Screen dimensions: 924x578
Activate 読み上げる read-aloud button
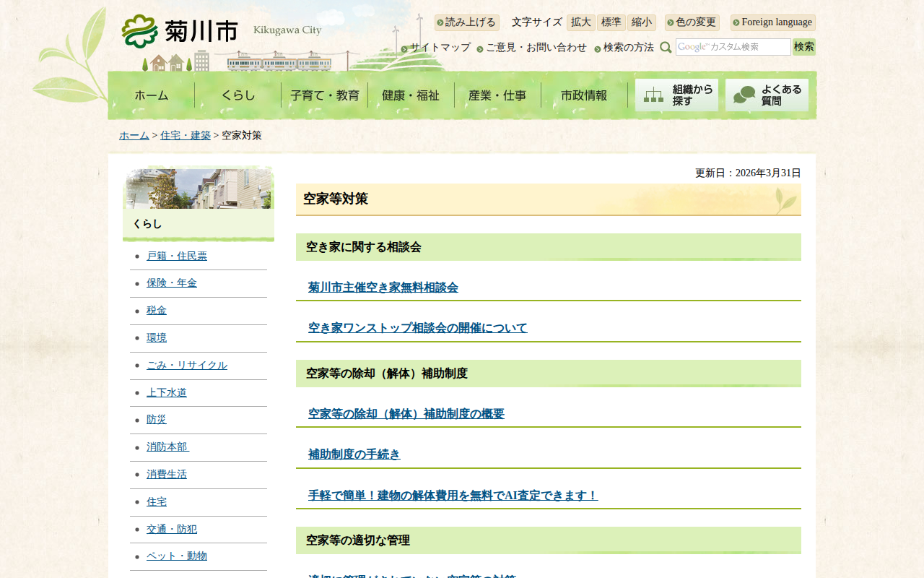(x=467, y=22)
